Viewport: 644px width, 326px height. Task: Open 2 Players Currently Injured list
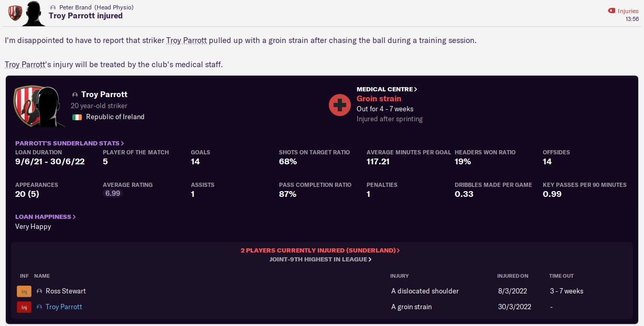pos(320,250)
